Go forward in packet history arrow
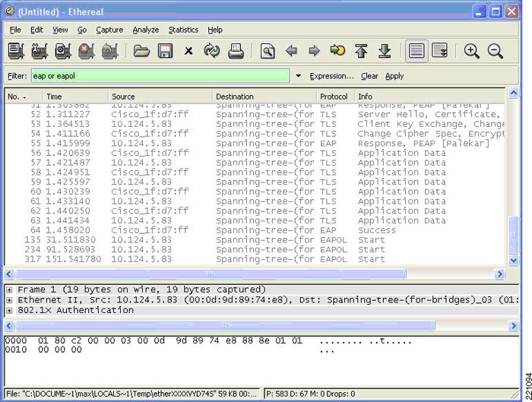The height and width of the screenshot is (402, 532). coord(315,51)
